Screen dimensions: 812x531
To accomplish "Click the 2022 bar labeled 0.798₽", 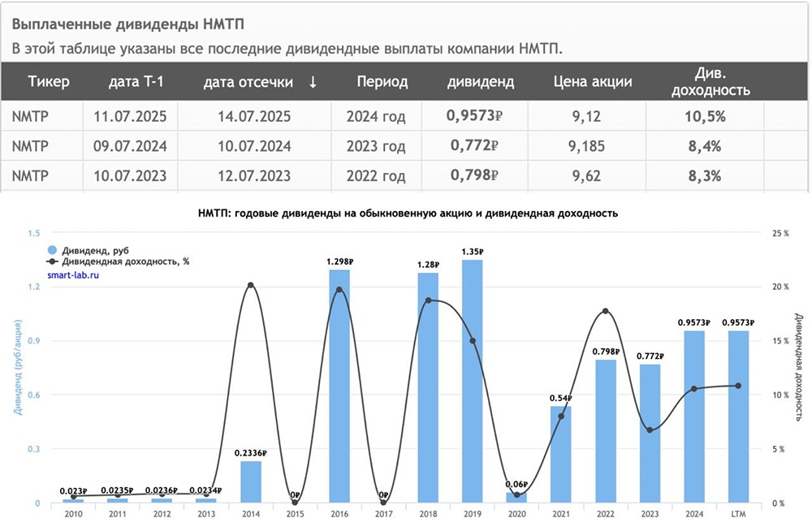I will point(606,431).
